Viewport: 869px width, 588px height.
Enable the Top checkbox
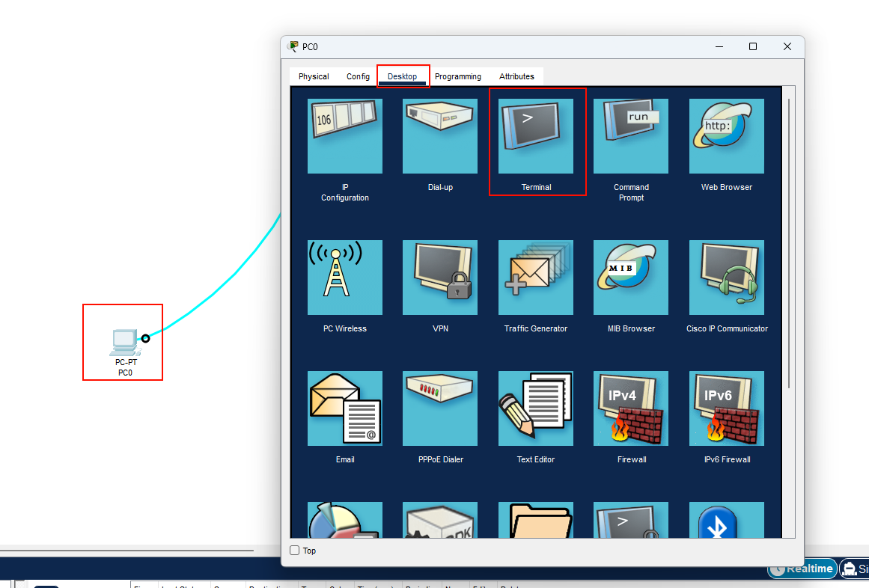tap(295, 551)
